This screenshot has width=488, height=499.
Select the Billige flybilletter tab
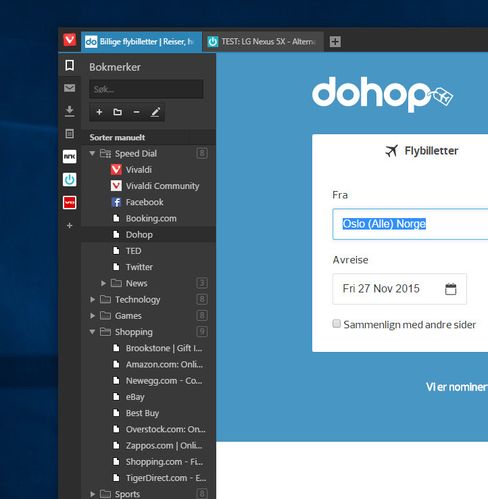pos(141,42)
